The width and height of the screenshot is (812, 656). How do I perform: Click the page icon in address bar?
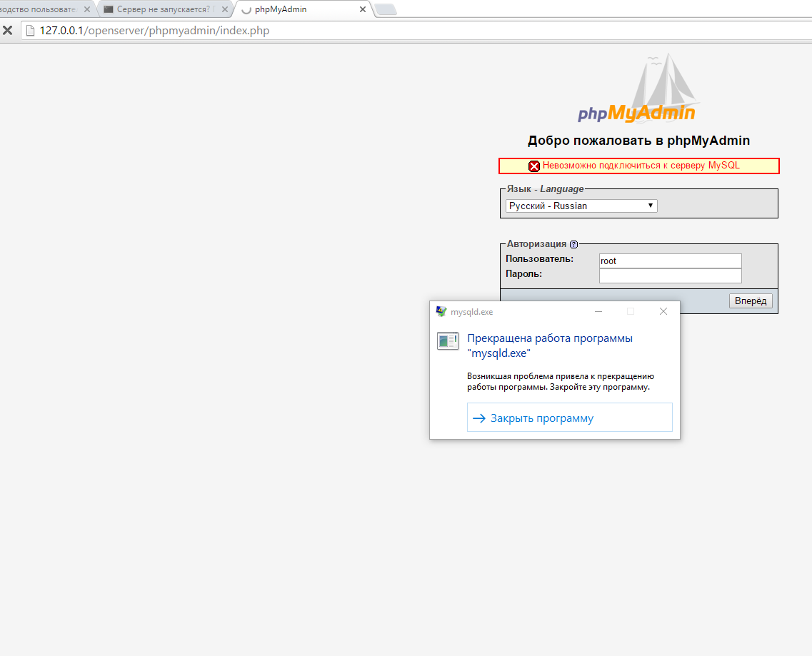29,31
